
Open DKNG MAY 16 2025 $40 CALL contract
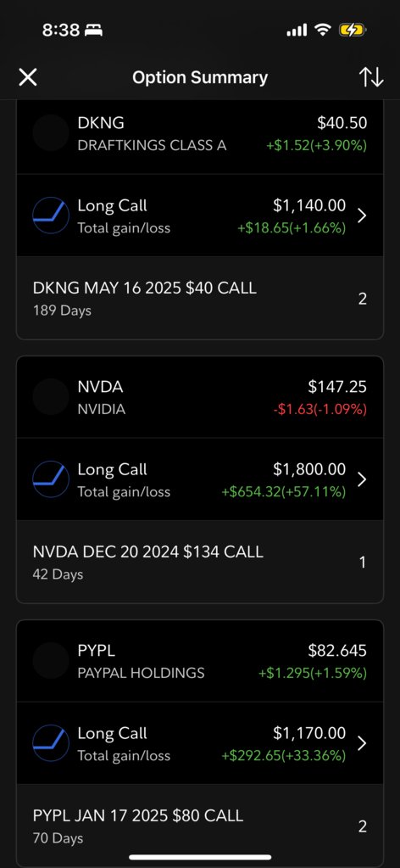pyautogui.click(x=200, y=299)
